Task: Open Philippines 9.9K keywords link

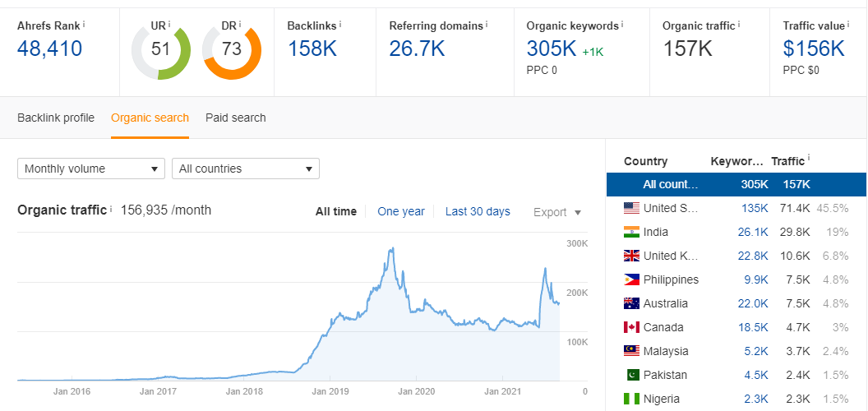Action: coord(756,279)
